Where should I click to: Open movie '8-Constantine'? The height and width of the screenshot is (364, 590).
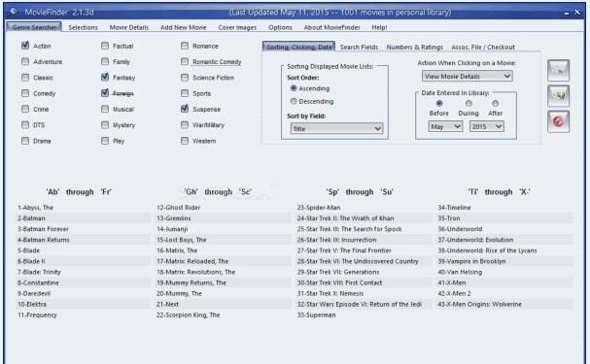point(38,282)
